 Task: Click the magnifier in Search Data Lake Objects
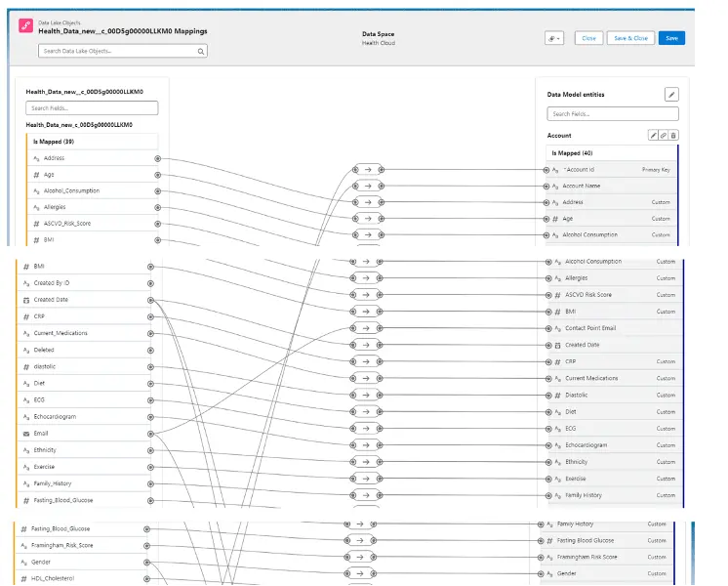click(201, 51)
